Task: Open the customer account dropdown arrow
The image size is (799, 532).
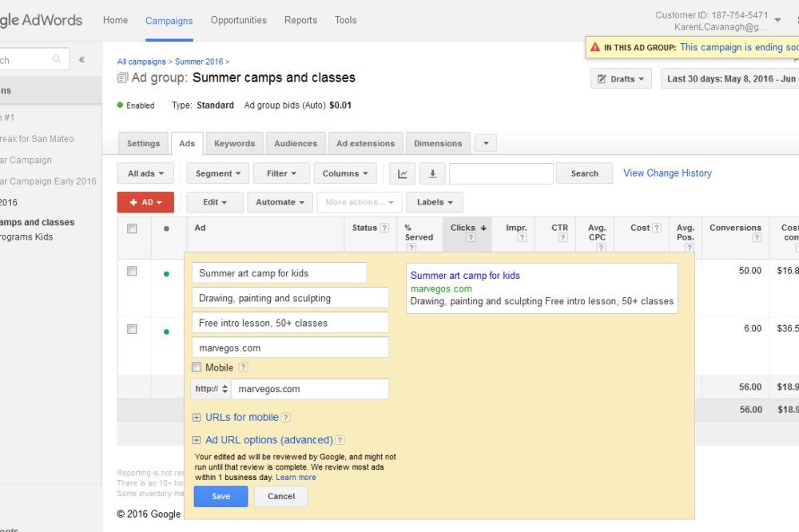Action: (777, 21)
